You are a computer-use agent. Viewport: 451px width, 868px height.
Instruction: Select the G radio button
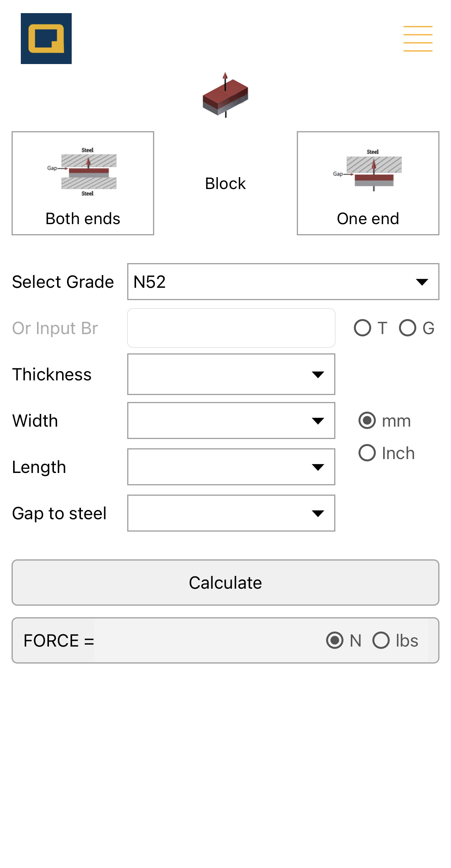coord(407,328)
